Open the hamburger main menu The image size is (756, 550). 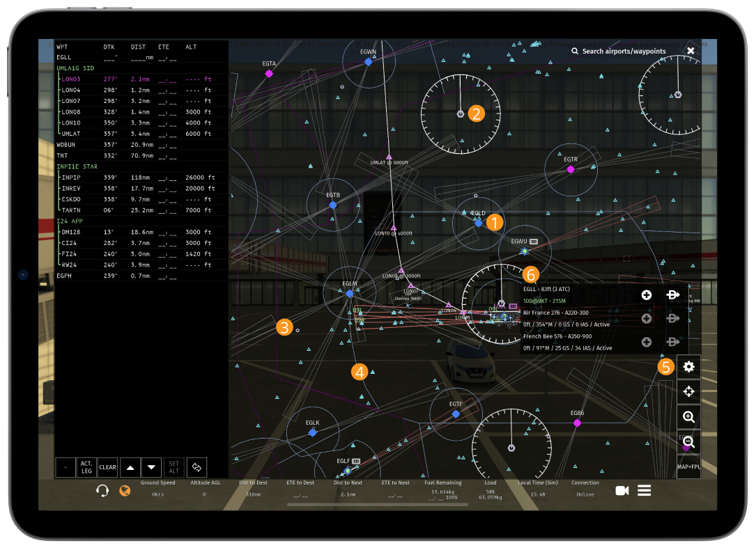click(645, 491)
